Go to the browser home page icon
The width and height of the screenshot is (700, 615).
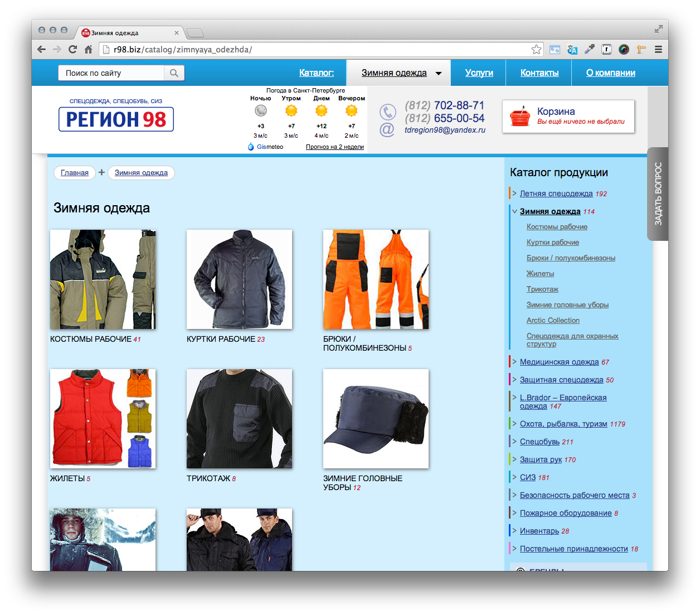88,50
